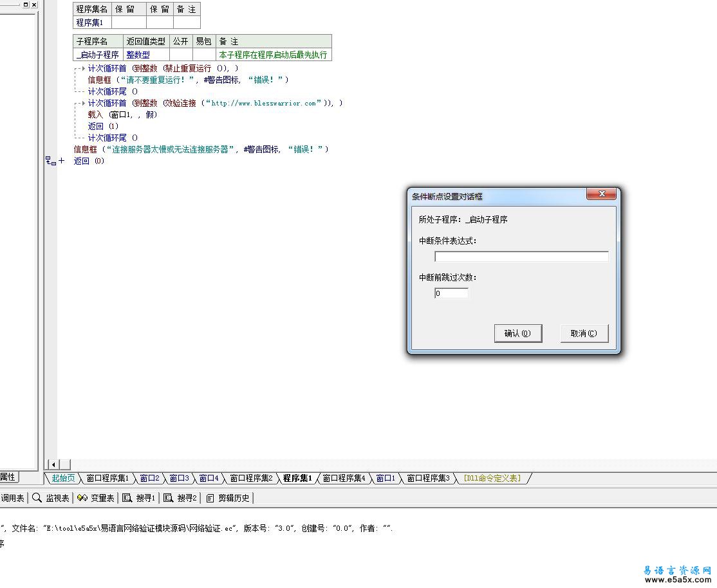Close the left side panel
The height and width of the screenshot is (588, 717).
tap(34, 5)
